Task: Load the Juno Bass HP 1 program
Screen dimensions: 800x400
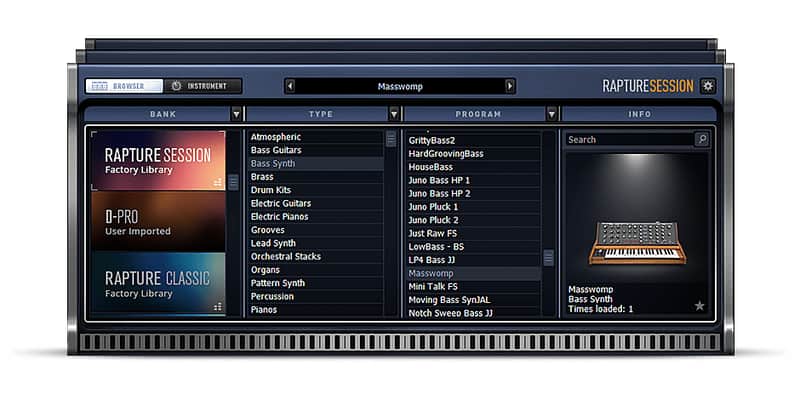Action: (473, 180)
